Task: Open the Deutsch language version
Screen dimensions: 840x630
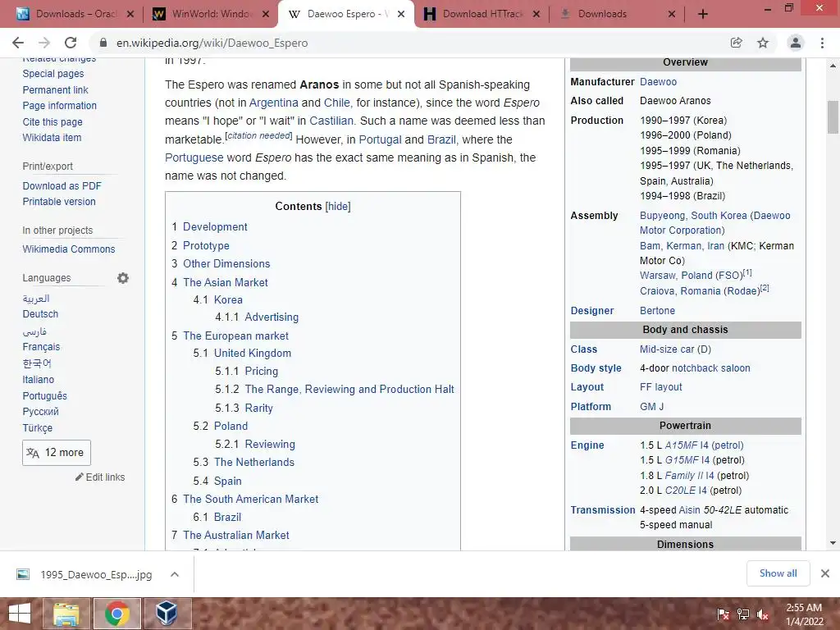Action: point(40,314)
